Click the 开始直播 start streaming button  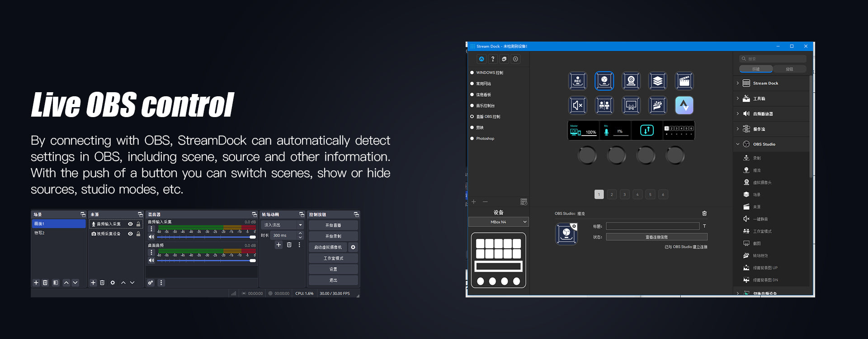(333, 225)
